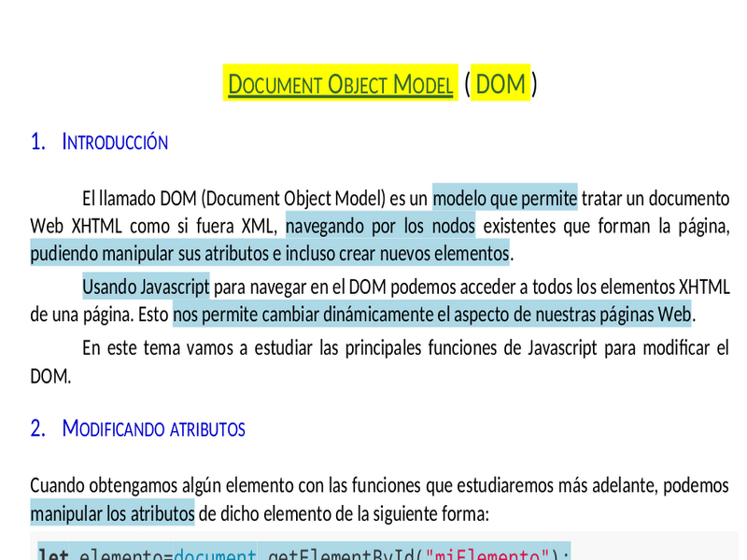Click the highlighted 'nos permite cambiar dinámicamente' sentence
The width and height of the screenshot is (747, 560).
coord(432,315)
